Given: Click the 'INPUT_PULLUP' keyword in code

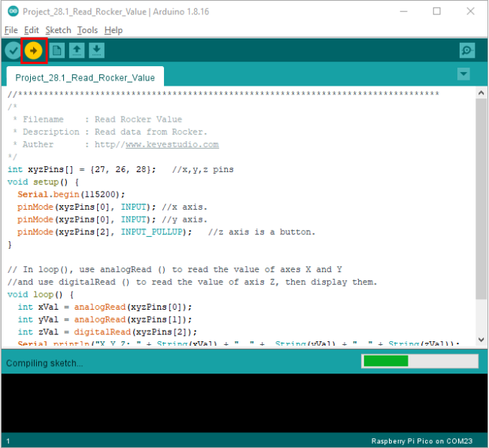Looking at the screenshot, I should (151, 232).
